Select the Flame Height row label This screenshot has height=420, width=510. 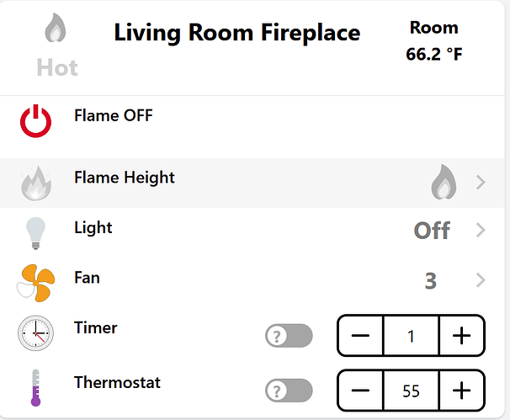point(125,178)
